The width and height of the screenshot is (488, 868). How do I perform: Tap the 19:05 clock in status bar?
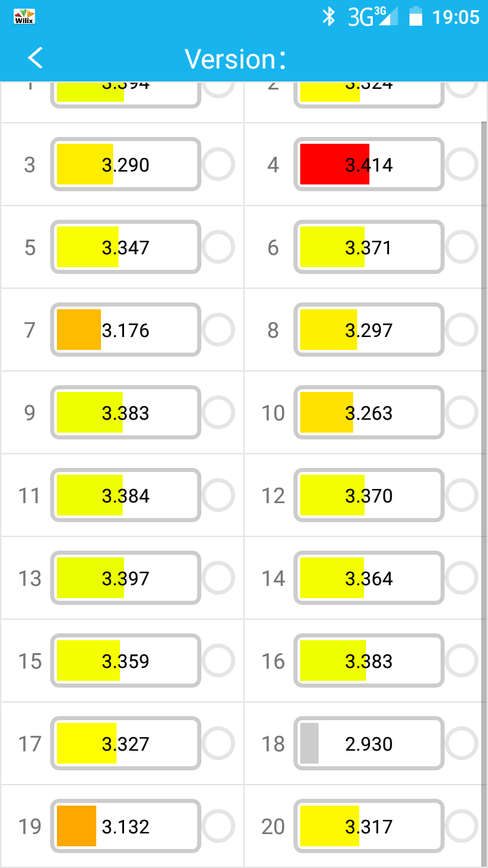[x=455, y=17]
